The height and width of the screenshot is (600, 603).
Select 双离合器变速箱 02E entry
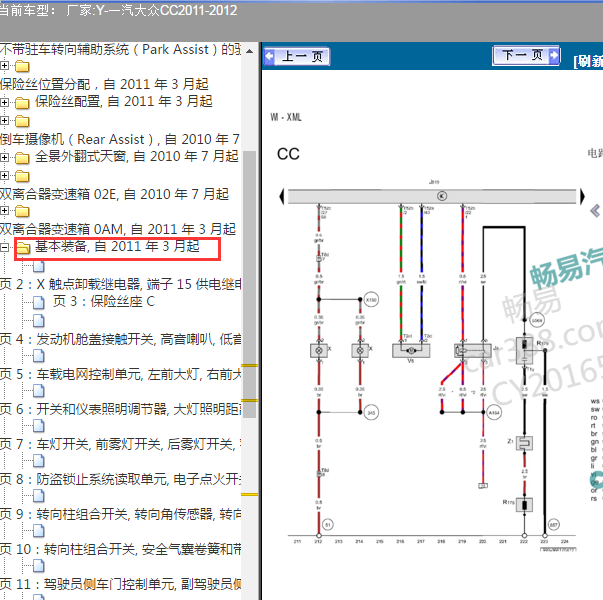point(115,194)
